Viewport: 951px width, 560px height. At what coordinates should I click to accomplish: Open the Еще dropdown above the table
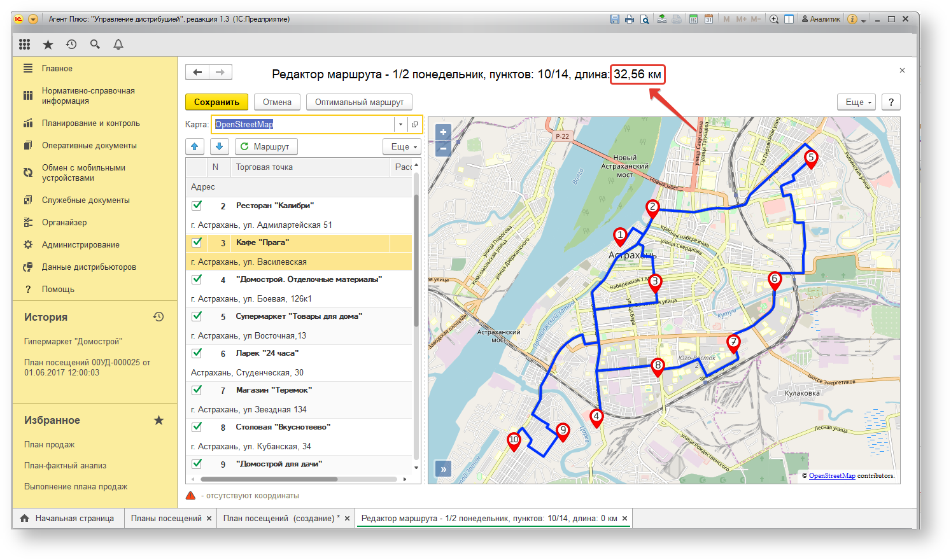[402, 146]
